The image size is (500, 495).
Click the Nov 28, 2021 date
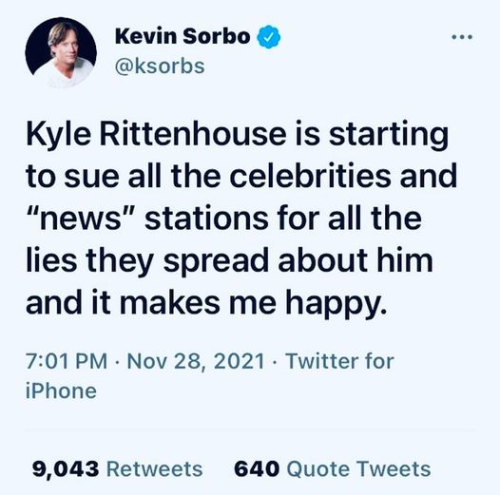[x=196, y=361]
